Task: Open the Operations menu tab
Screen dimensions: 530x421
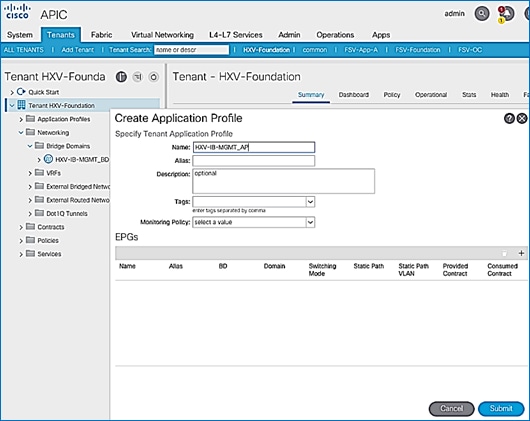Action: click(x=335, y=35)
